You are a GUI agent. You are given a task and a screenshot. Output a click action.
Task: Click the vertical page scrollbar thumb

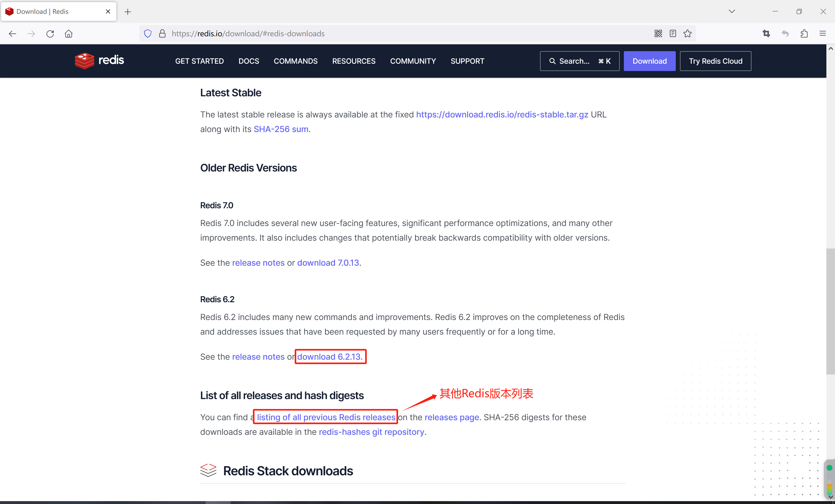830,312
